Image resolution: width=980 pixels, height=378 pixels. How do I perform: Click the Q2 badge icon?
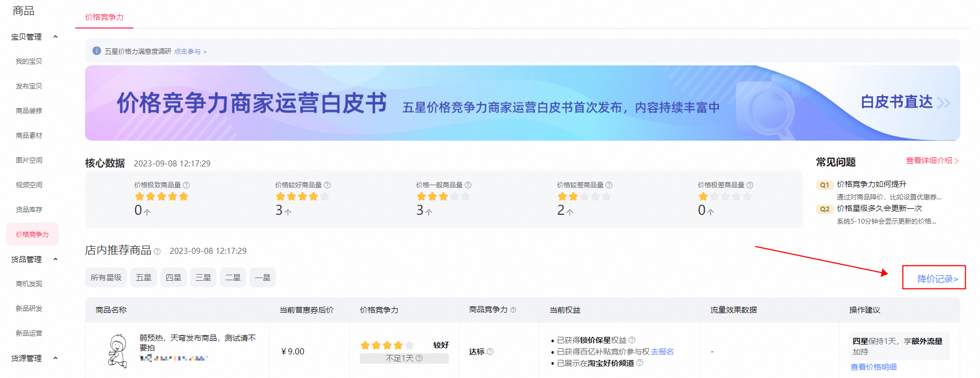[x=825, y=209]
